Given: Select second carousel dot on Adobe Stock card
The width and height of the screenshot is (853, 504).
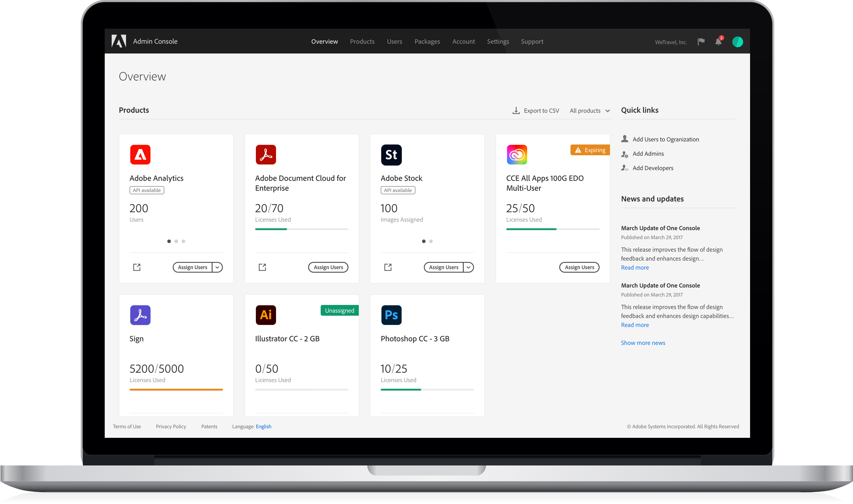Looking at the screenshot, I should tap(431, 241).
